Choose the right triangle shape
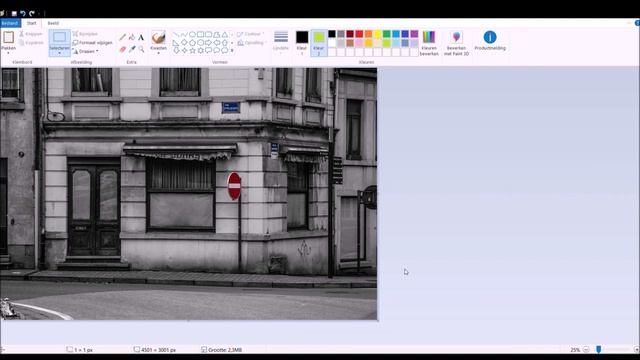 tap(176, 42)
